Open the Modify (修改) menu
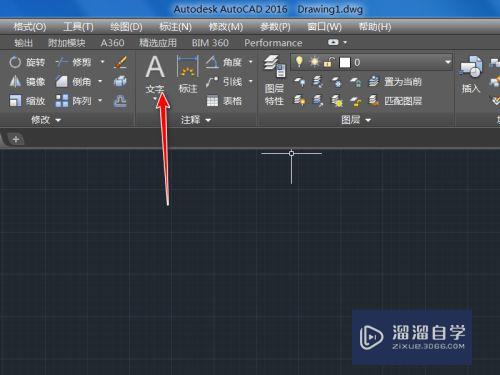Screen dimensions: 500x375 point(226,27)
